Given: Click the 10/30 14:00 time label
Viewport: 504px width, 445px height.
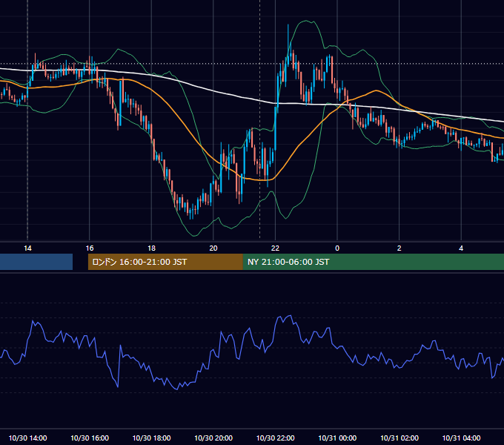Looking at the screenshot, I should click(27, 438).
